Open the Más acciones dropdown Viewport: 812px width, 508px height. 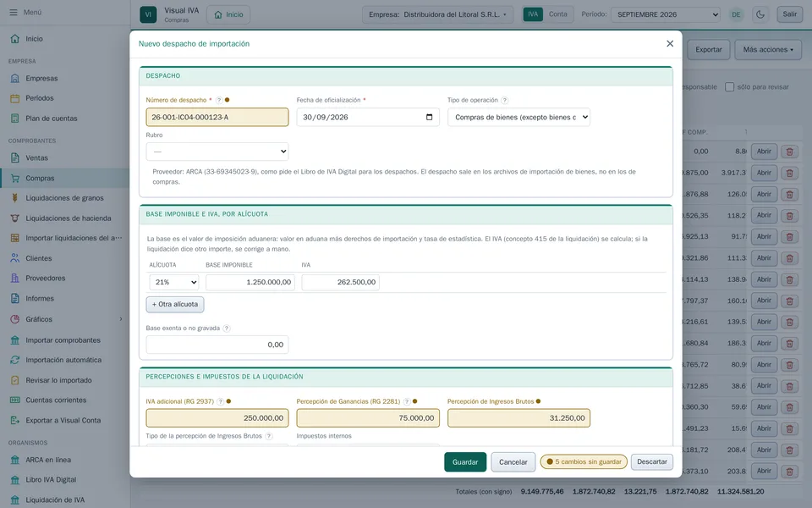pyautogui.click(x=768, y=50)
